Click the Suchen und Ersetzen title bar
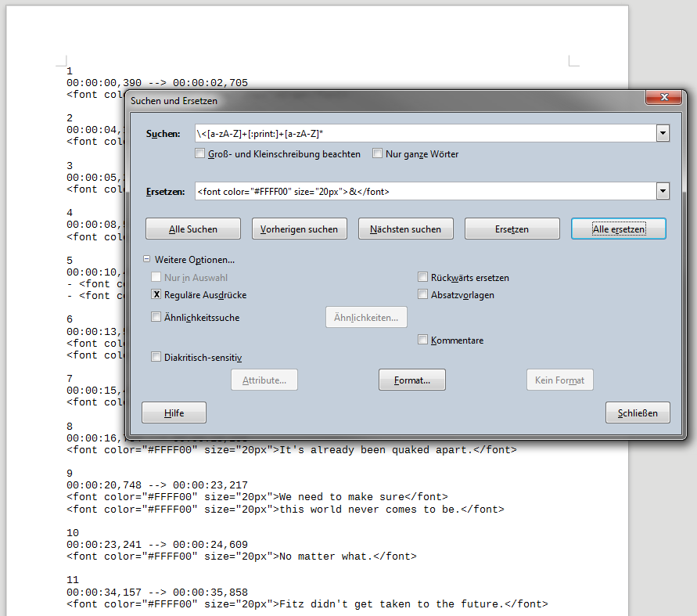Viewport: 697px width, 616px height. pos(386,100)
